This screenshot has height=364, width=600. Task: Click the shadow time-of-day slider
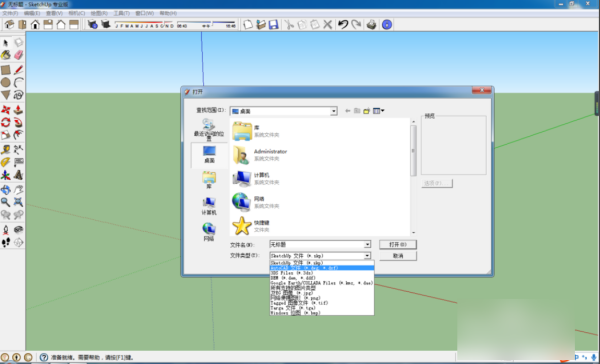(x=207, y=24)
